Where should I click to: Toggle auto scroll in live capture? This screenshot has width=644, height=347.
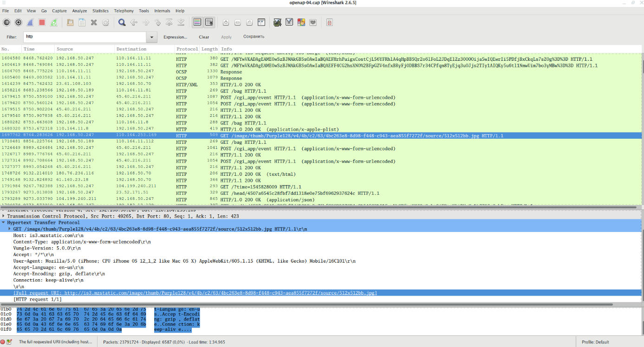209,22
